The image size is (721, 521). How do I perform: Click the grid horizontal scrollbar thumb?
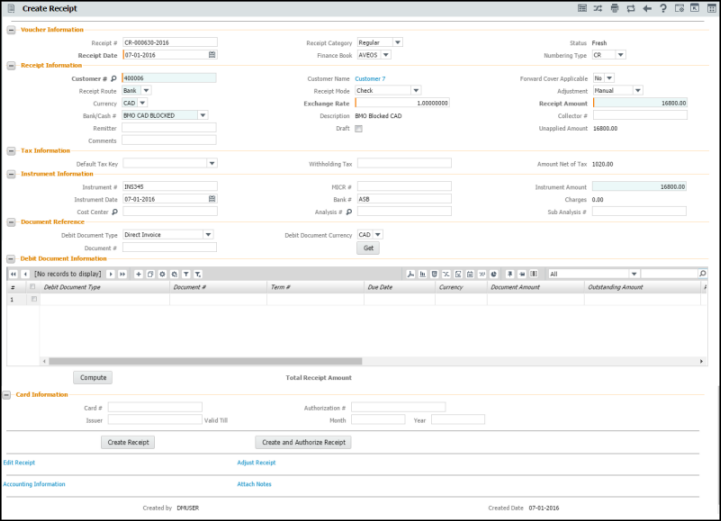(x=205, y=361)
